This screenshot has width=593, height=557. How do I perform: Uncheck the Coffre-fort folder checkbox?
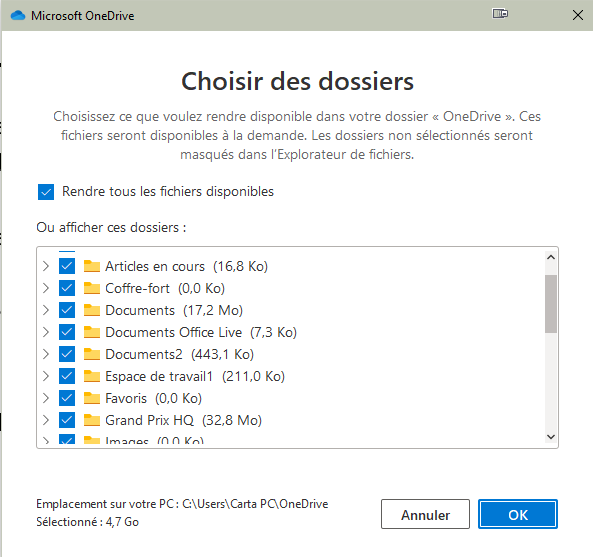pos(67,288)
